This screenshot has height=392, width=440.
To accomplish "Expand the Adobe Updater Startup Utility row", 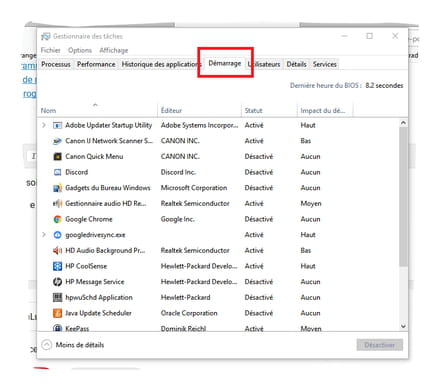I will coord(44,125).
